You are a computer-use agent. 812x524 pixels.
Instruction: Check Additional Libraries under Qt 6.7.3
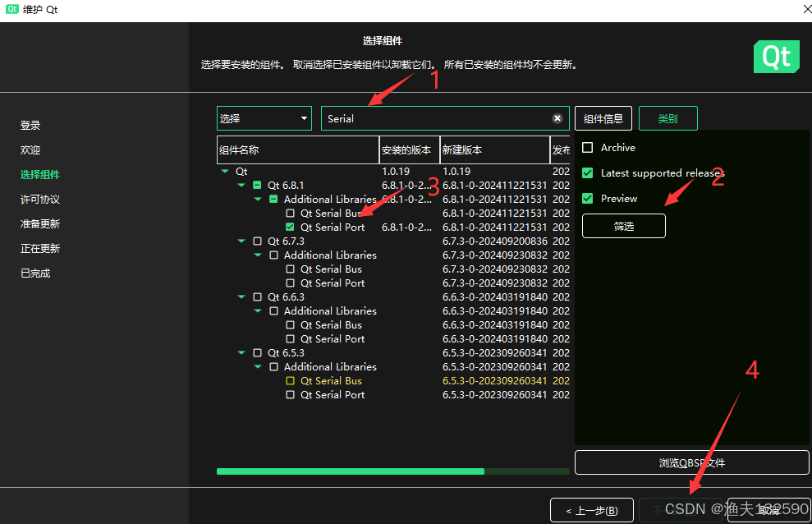(273, 255)
